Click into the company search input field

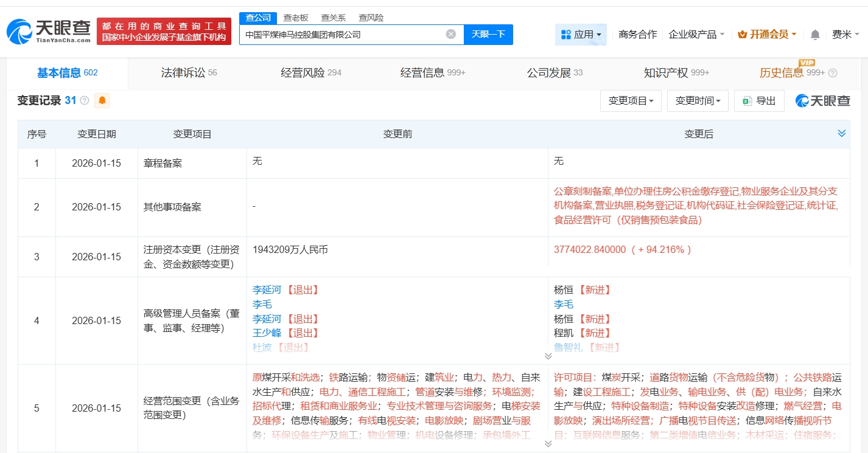341,35
